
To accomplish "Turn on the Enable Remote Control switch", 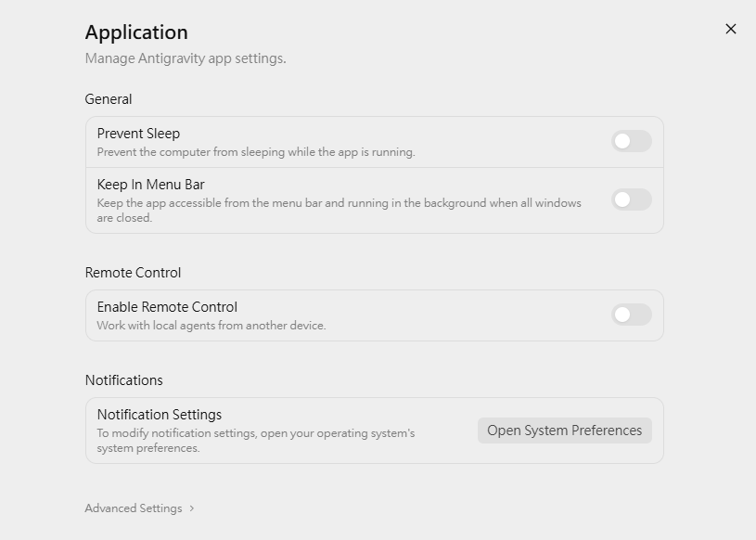I will tap(632, 315).
